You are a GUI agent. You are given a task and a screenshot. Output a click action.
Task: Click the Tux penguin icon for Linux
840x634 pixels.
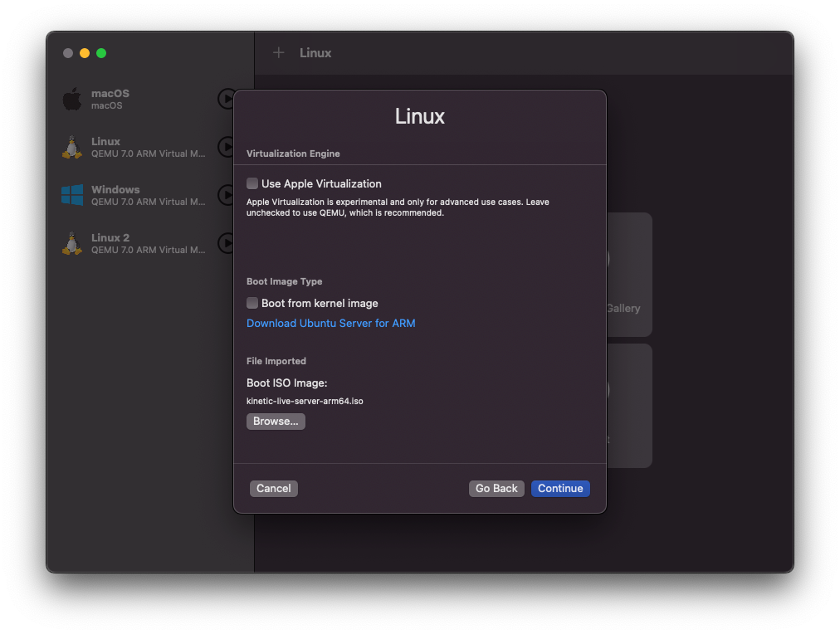click(71, 147)
